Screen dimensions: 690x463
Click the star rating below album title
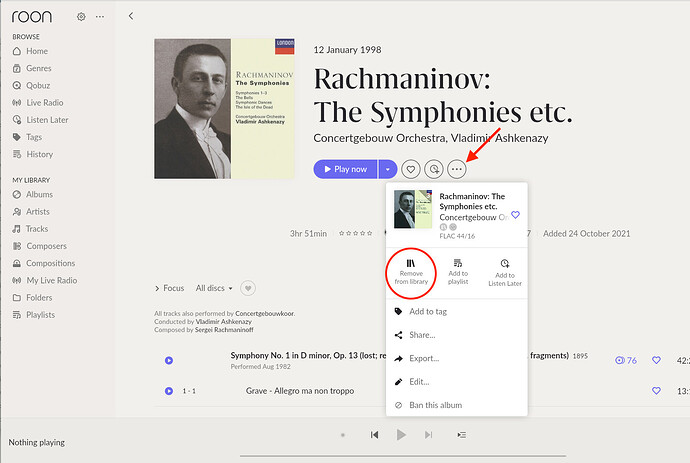click(x=358, y=233)
